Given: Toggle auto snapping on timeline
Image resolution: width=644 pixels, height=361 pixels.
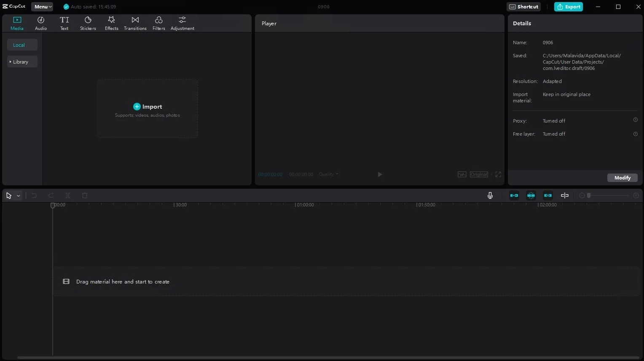Looking at the screenshot, I should pyautogui.click(x=531, y=195).
